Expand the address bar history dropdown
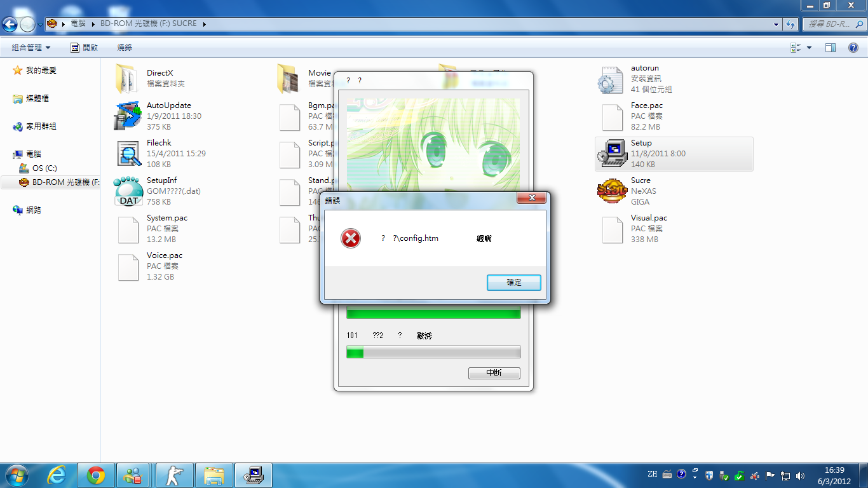 pos(776,24)
